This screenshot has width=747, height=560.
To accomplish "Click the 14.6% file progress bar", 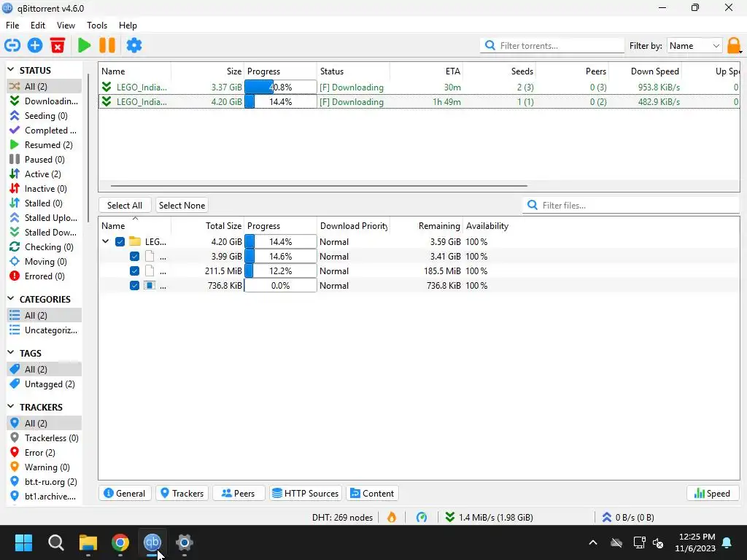I will point(281,257).
